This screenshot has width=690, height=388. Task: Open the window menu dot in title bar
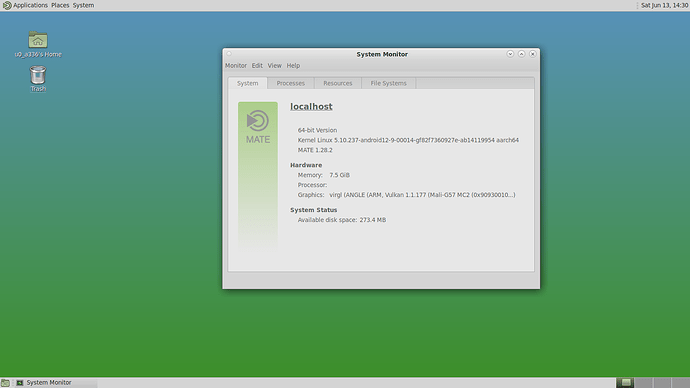click(229, 54)
